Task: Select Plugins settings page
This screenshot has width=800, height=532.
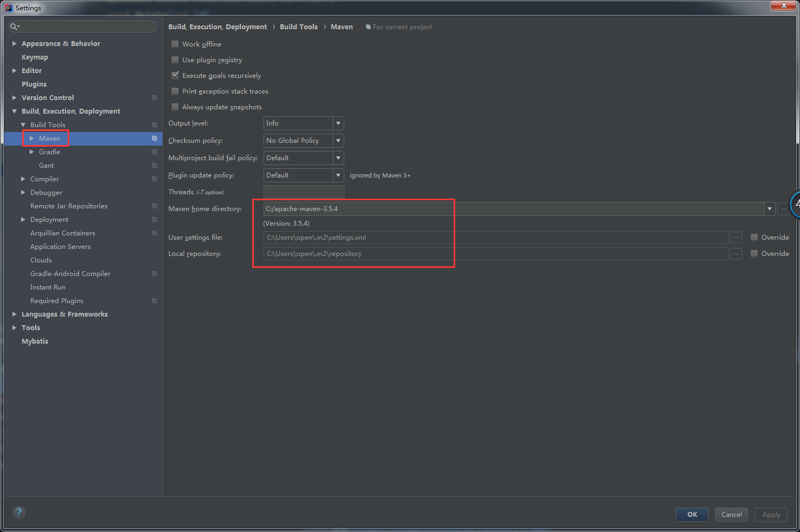Action: (34, 84)
